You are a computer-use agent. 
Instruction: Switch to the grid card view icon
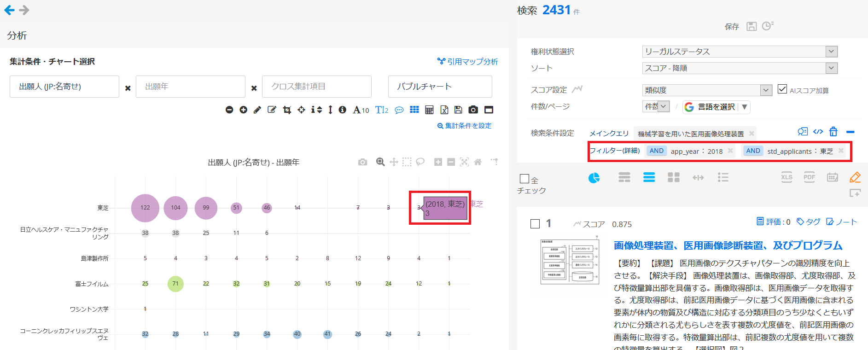click(x=674, y=178)
